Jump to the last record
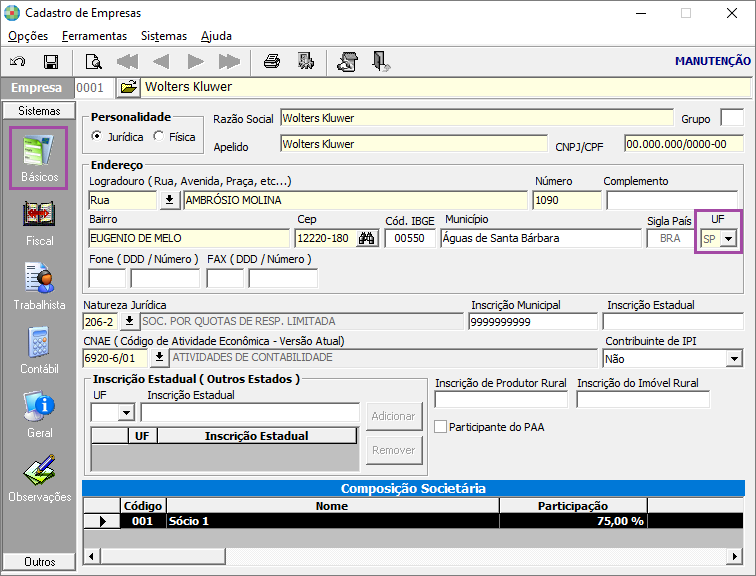 pyautogui.click(x=229, y=62)
